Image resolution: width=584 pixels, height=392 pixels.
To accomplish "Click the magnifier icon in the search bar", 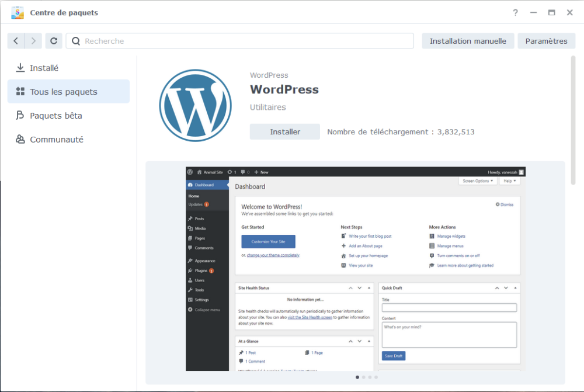I will (76, 41).
